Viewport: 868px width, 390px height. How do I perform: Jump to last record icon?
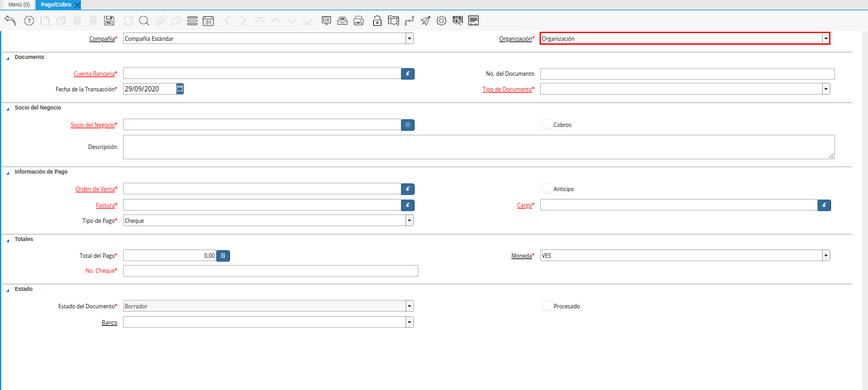pos(308,21)
